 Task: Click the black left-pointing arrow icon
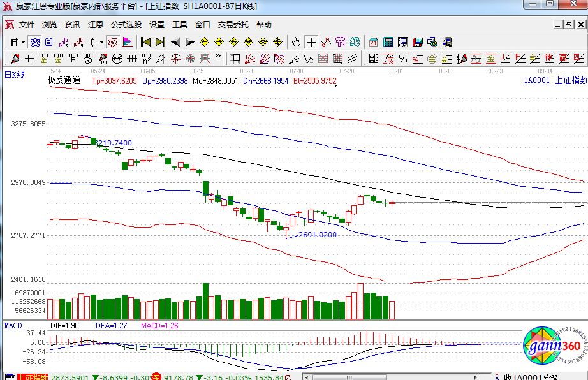pyautogui.click(x=175, y=42)
